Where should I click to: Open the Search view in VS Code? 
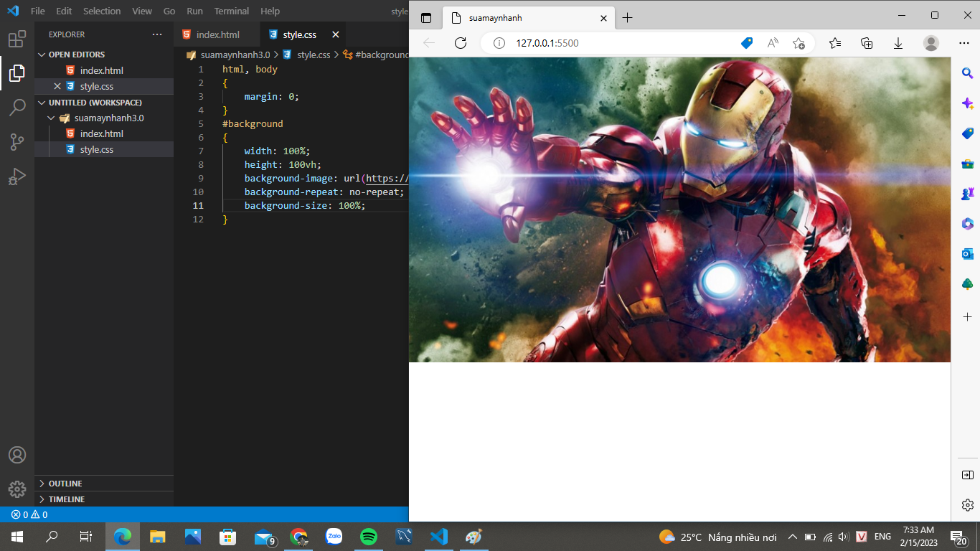click(x=17, y=108)
